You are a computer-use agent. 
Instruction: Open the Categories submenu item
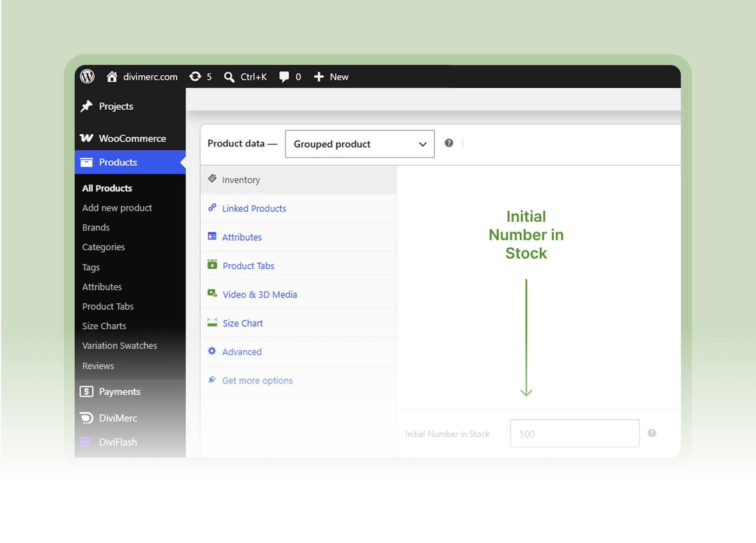pos(103,247)
